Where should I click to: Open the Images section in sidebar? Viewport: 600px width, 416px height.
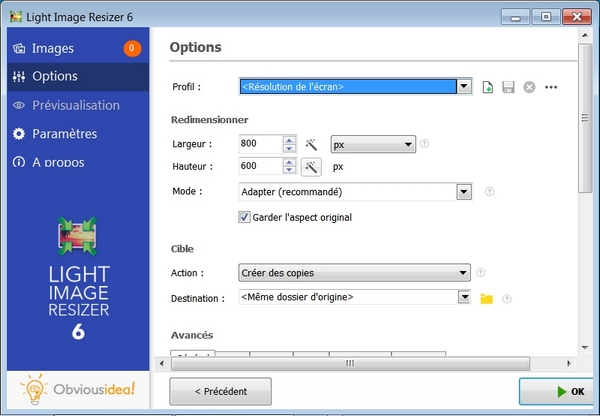pyautogui.click(x=53, y=48)
